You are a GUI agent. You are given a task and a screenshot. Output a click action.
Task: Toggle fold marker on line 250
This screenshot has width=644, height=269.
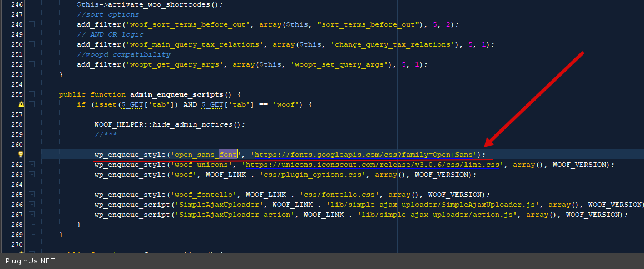point(32,44)
